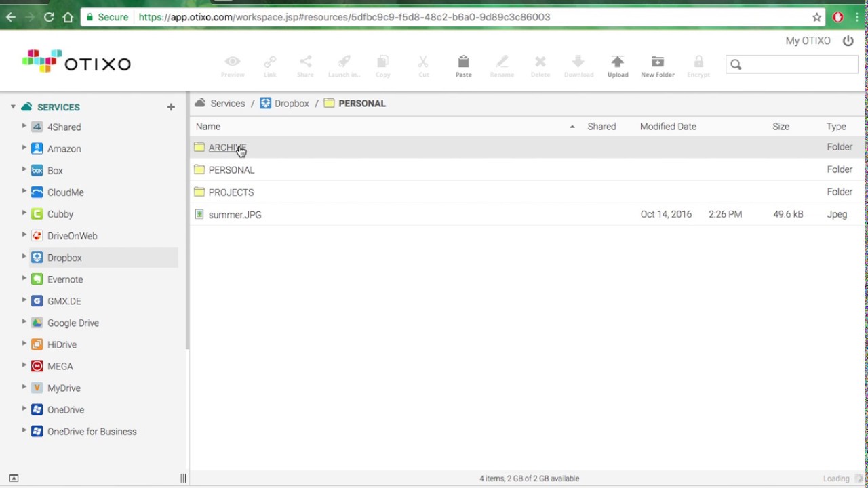The image size is (868, 488).
Task: Select the Box service icon
Action: pos(37,170)
